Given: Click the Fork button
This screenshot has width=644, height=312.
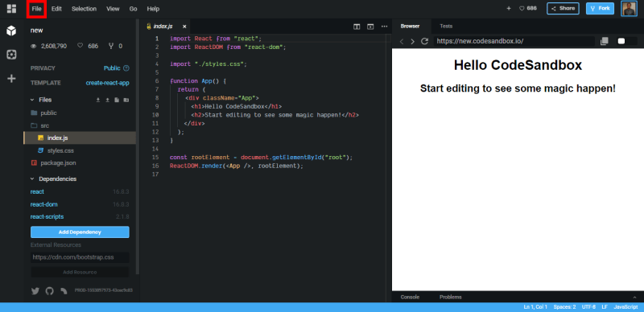Looking at the screenshot, I should 600,8.
